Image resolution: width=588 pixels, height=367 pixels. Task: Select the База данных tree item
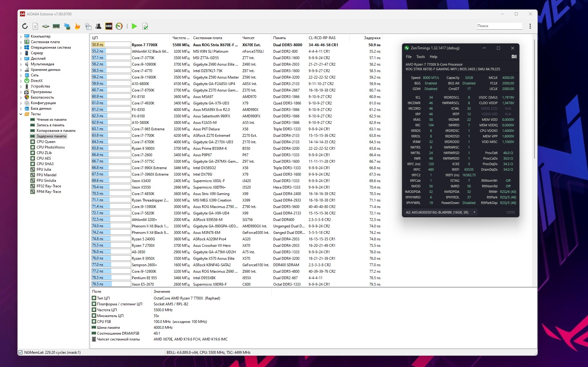pyautogui.click(x=41, y=108)
